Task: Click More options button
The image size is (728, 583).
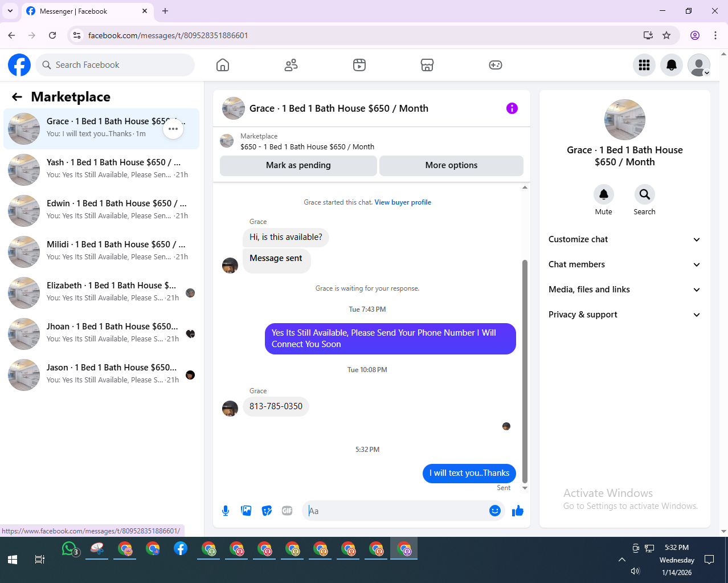Action: (451, 165)
